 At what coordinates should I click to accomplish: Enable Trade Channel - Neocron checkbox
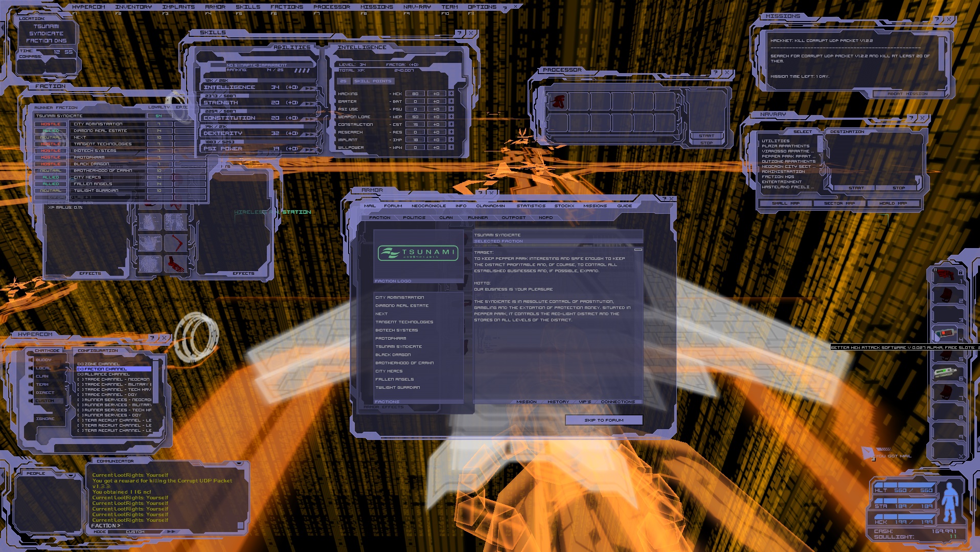[x=80, y=379]
